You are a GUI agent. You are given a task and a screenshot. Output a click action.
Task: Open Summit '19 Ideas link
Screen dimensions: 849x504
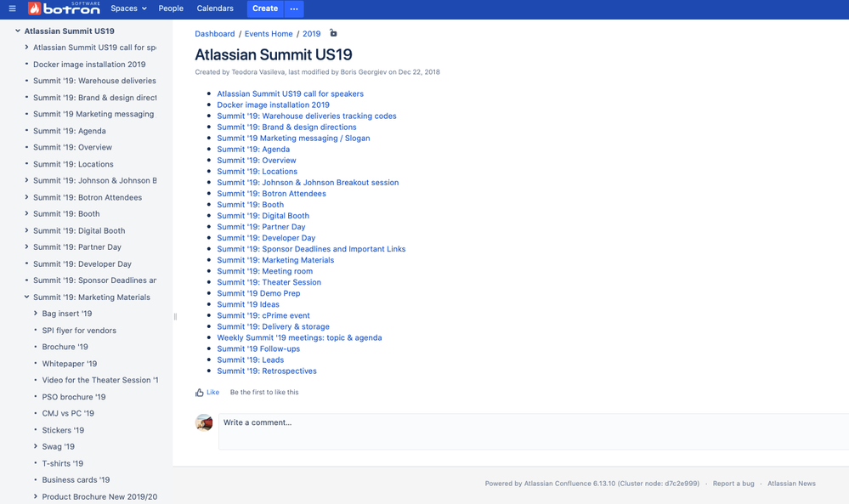coord(248,304)
